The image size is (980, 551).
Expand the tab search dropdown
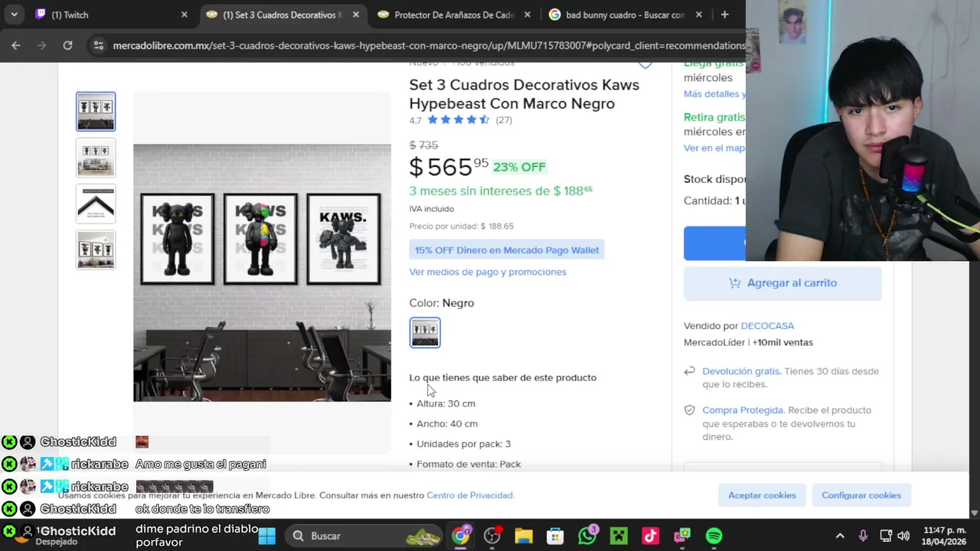pyautogui.click(x=14, y=15)
